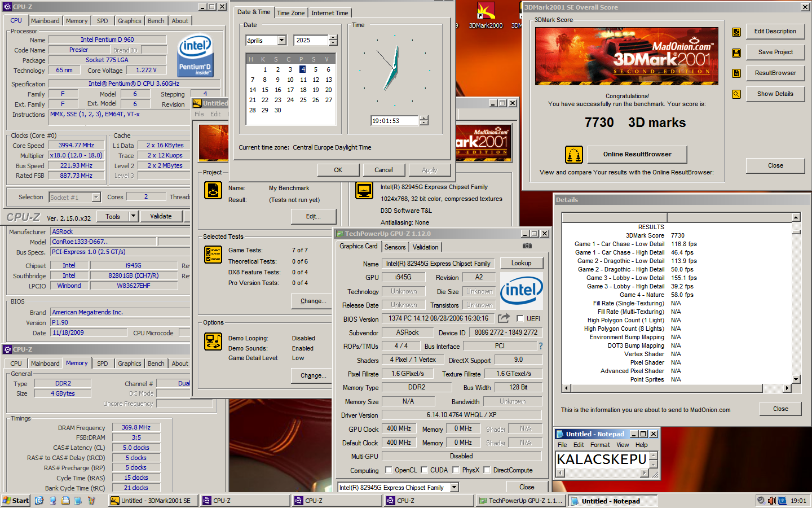Toggle the OpenCL checkbox
This screenshot has width=812, height=508.
pos(389,470)
